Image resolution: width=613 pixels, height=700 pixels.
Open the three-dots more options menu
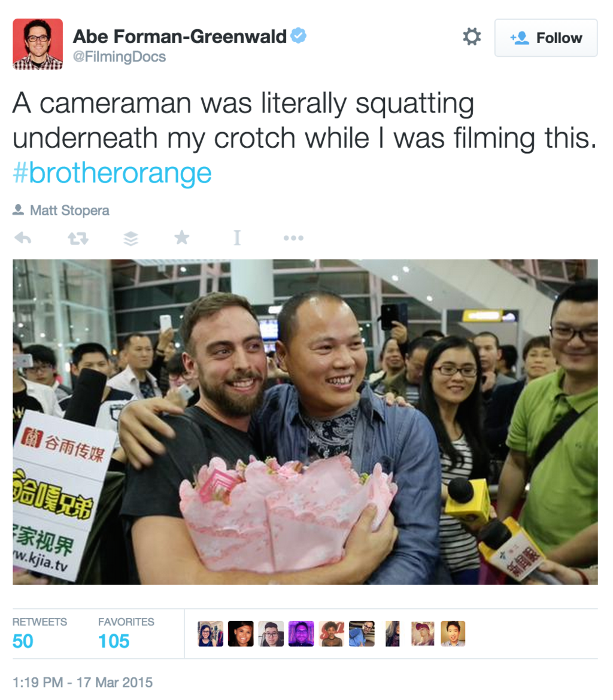[x=293, y=238]
